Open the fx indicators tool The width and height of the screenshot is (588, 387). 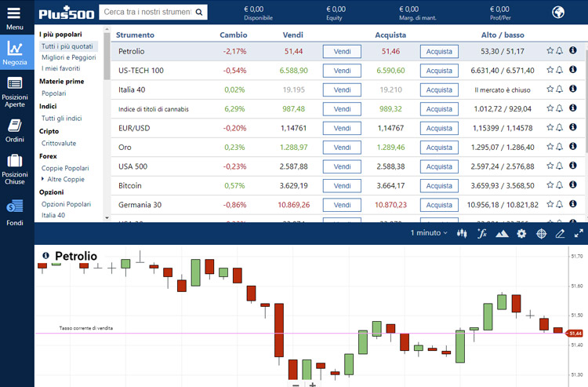click(482, 233)
